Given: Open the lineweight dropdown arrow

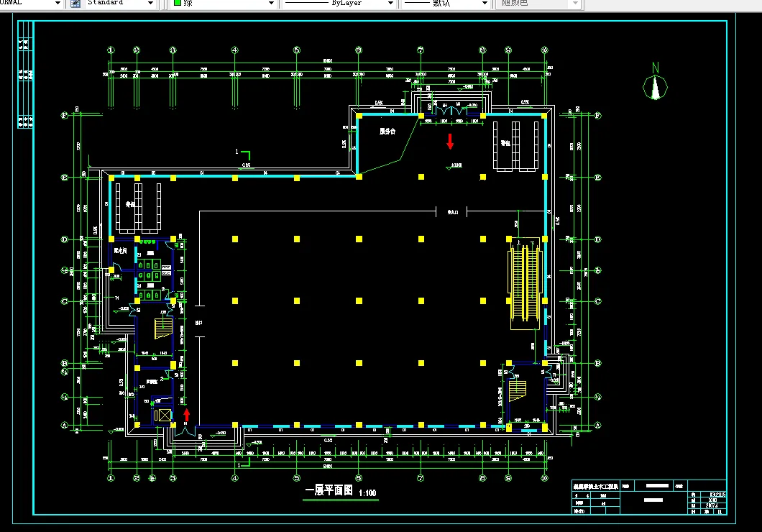Looking at the screenshot, I should [485, 4].
